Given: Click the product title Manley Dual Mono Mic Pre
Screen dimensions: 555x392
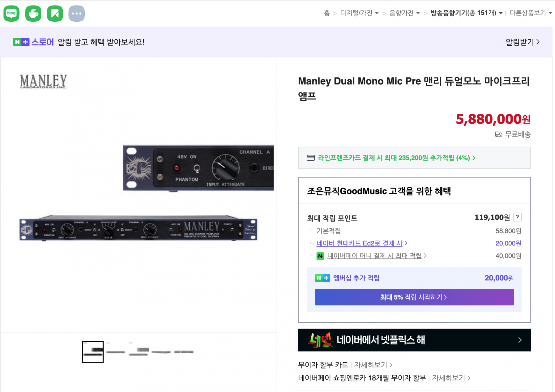Looking at the screenshot, I should pyautogui.click(x=414, y=88).
